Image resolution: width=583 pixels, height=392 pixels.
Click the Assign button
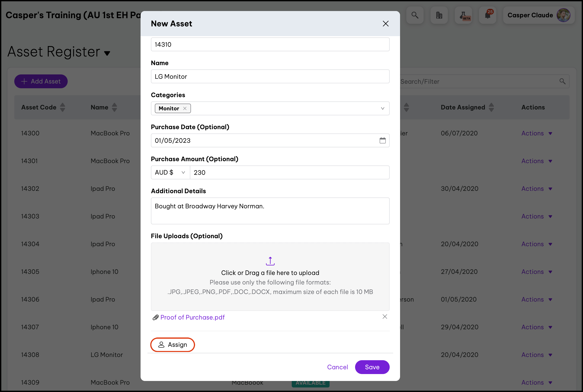172,344
